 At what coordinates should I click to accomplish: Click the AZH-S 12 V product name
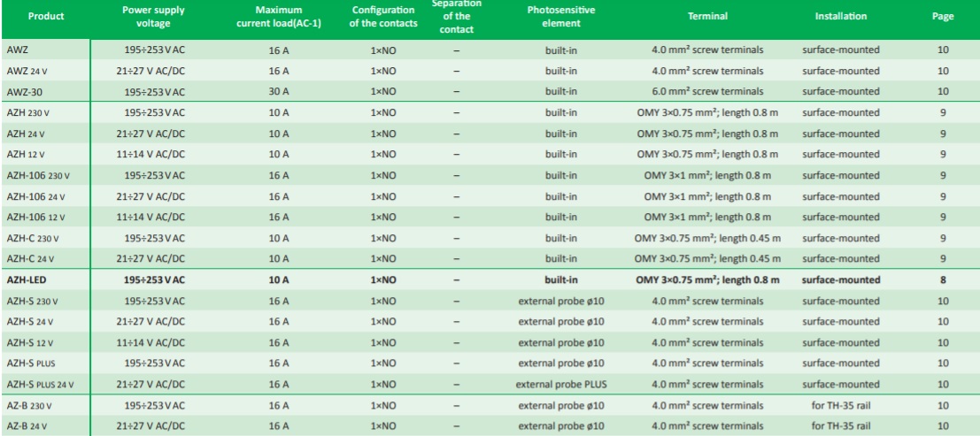click(30, 342)
